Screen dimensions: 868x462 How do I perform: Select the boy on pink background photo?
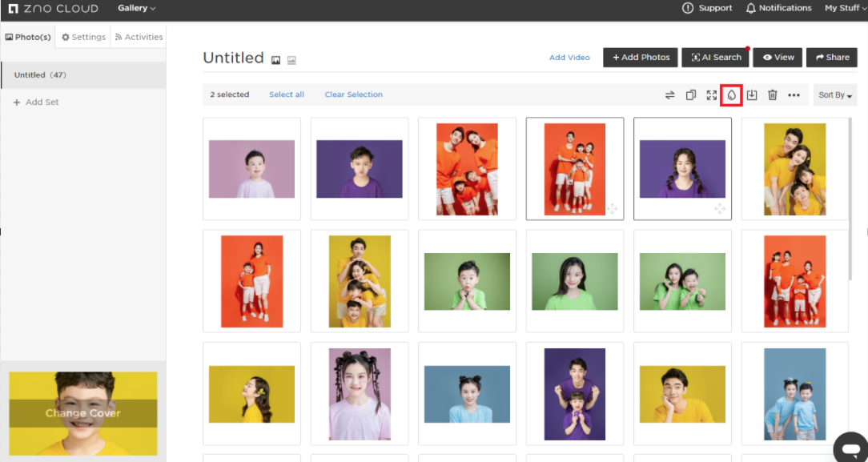coord(252,169)
